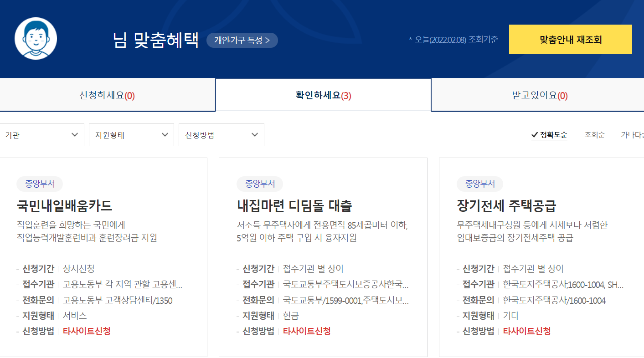
Task: Click the user profile avatar icon
Action: tap(35, 39)
